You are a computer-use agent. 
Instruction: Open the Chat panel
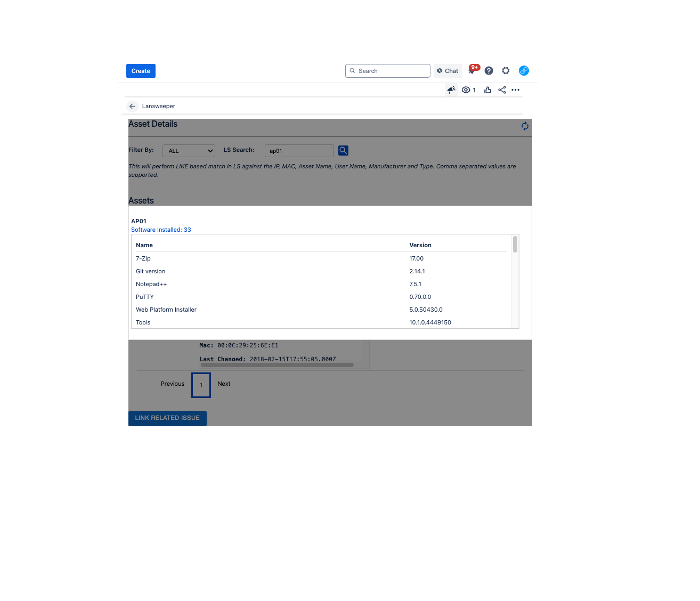[448, 71]
